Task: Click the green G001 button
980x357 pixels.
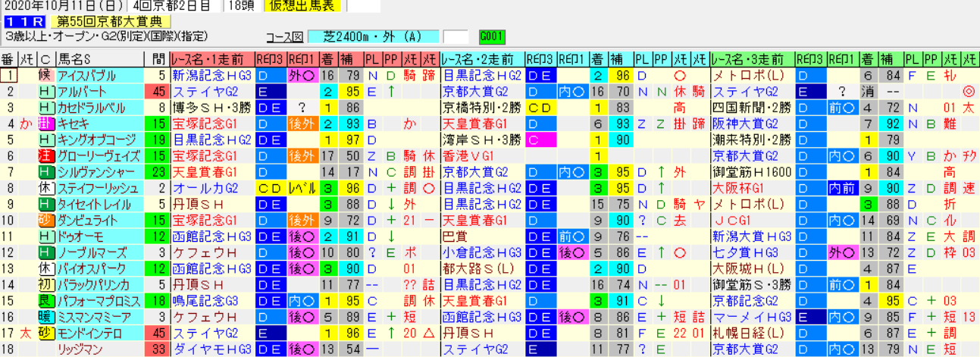Action: tap(492, 36)
